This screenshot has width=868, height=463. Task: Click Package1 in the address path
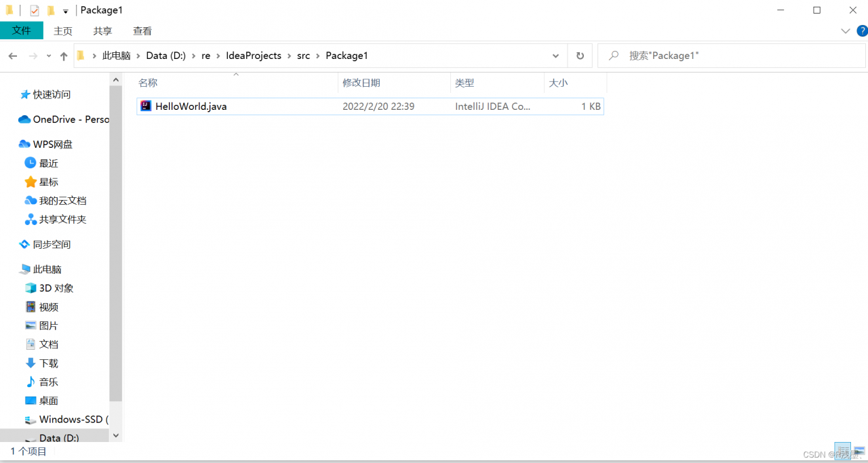coord(347,56)
